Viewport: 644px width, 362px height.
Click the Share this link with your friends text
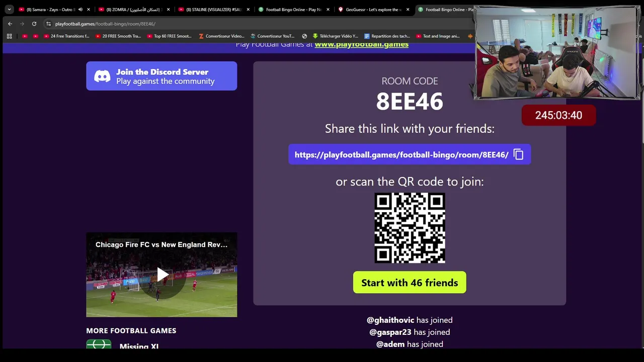click(410, 129)
